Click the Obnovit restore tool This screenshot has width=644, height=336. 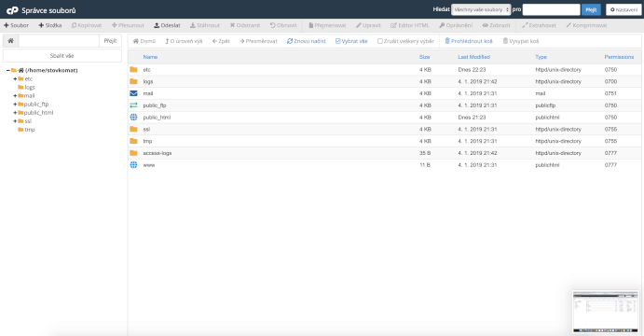point(283,25)
